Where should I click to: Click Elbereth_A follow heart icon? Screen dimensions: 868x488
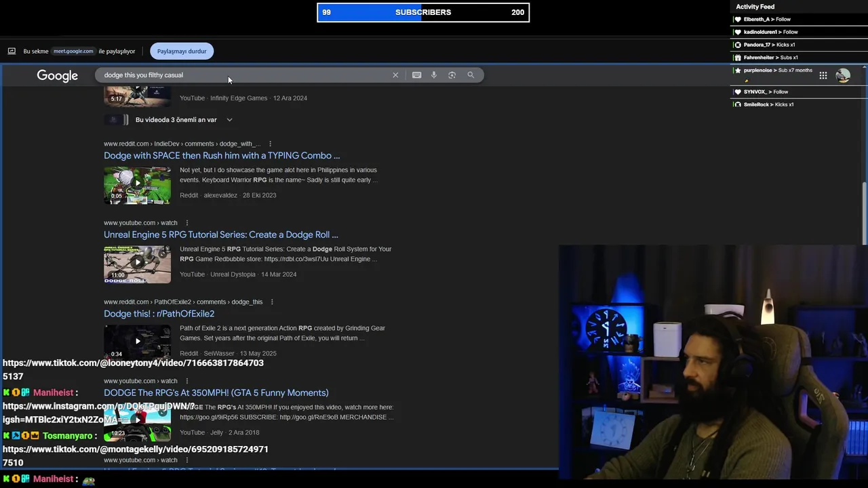point(738,20)
